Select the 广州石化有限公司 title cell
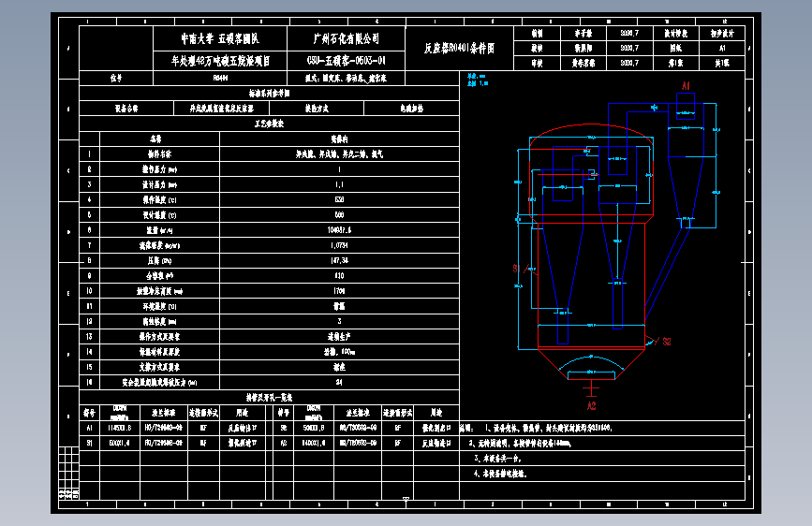 click(346, 38)
